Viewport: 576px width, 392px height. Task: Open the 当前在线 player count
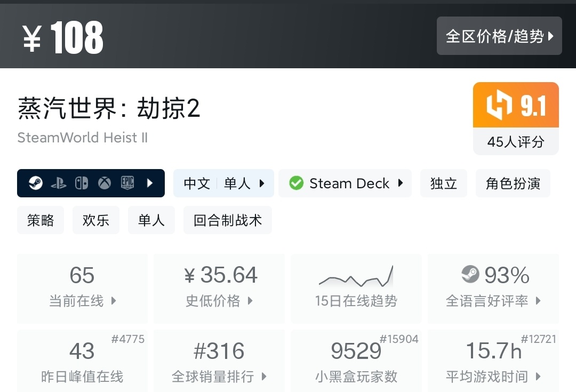pyautogui.click(x=83, y=288)
